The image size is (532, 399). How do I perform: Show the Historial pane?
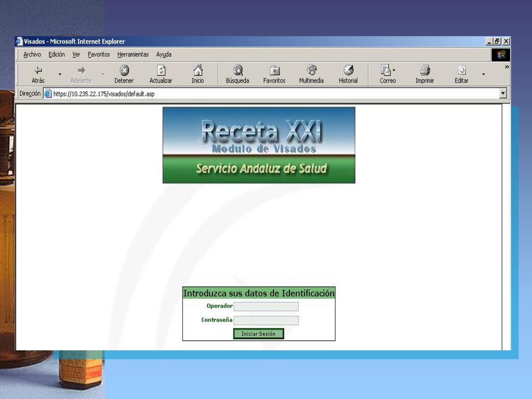(x=349, y=74)
